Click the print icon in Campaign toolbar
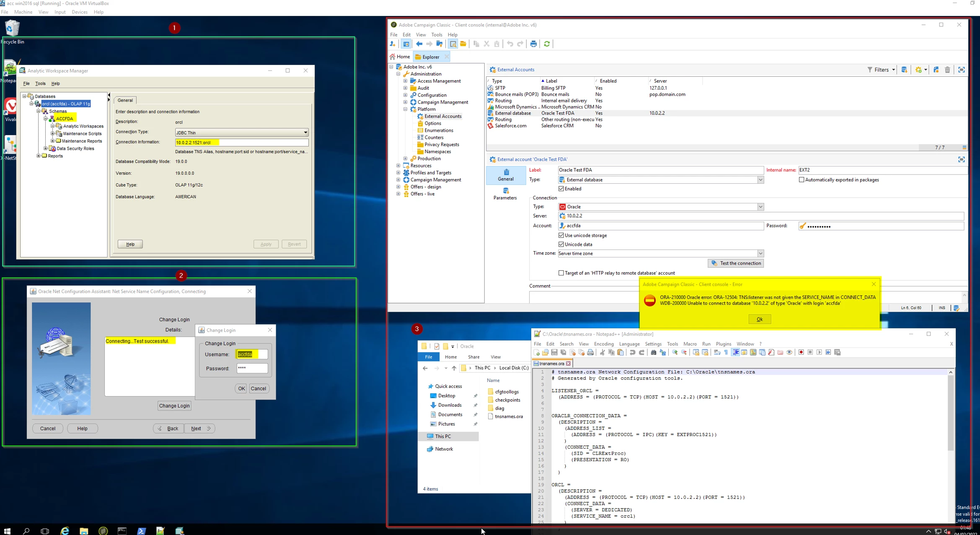 (533, 44)
